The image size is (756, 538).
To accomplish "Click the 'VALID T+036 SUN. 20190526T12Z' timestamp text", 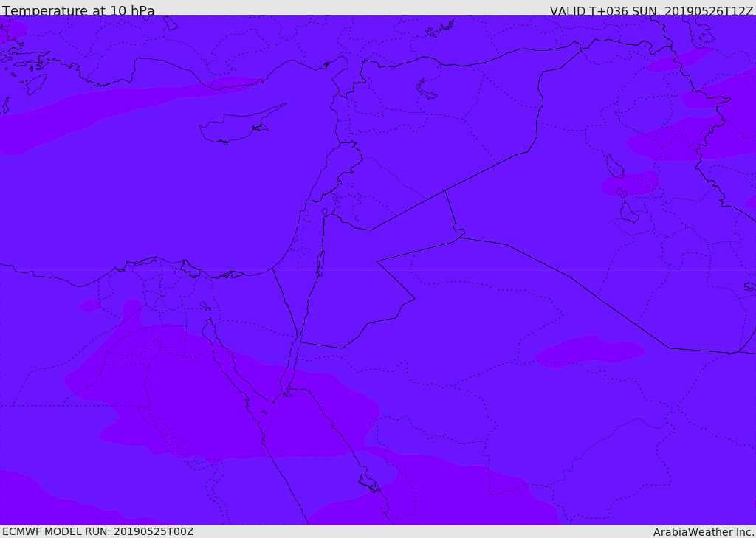I will pyautogui.click(x=651, y=10).
